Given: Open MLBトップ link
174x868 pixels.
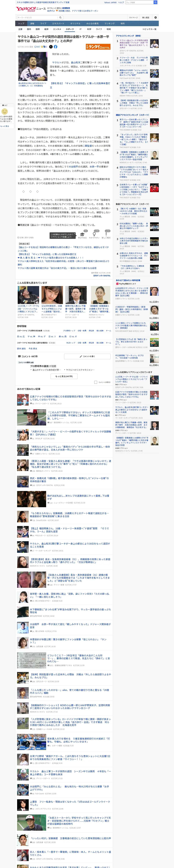Looking at the screenshot, I should [x=71, y=343].
